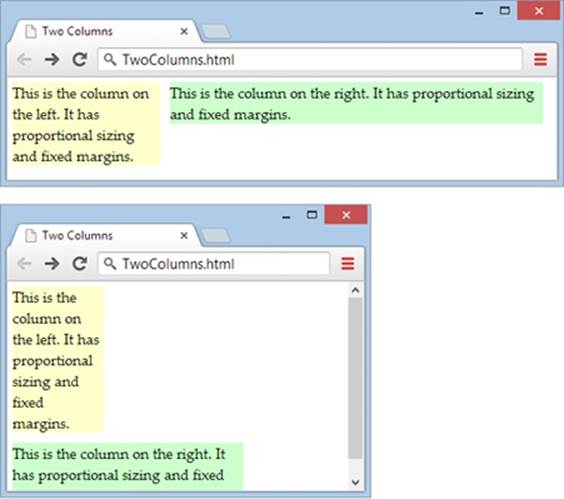Viewport: 564px width, 499px height.
Task: Click forward arrow in bottom browser window
Action: click(52, 263)
